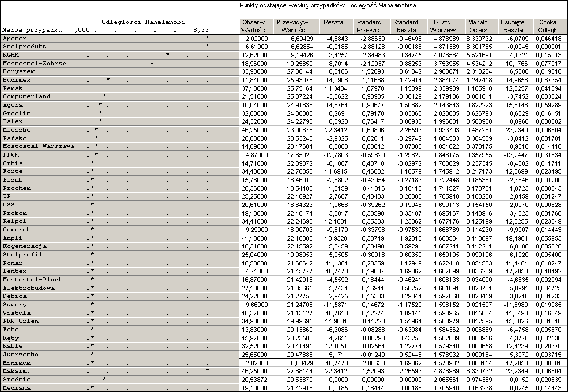Select Ponar's Cooka distance 0,018247
Screen dimensions: 568x392
click(x=548, y=263)
